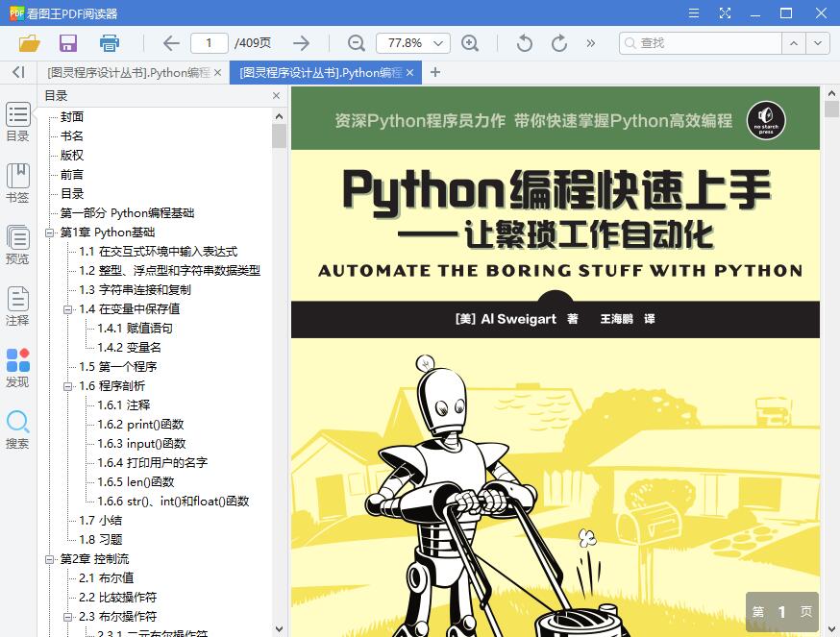Select 1.6.2 print()函数
The image size is (840, 637).
(140, 425)
